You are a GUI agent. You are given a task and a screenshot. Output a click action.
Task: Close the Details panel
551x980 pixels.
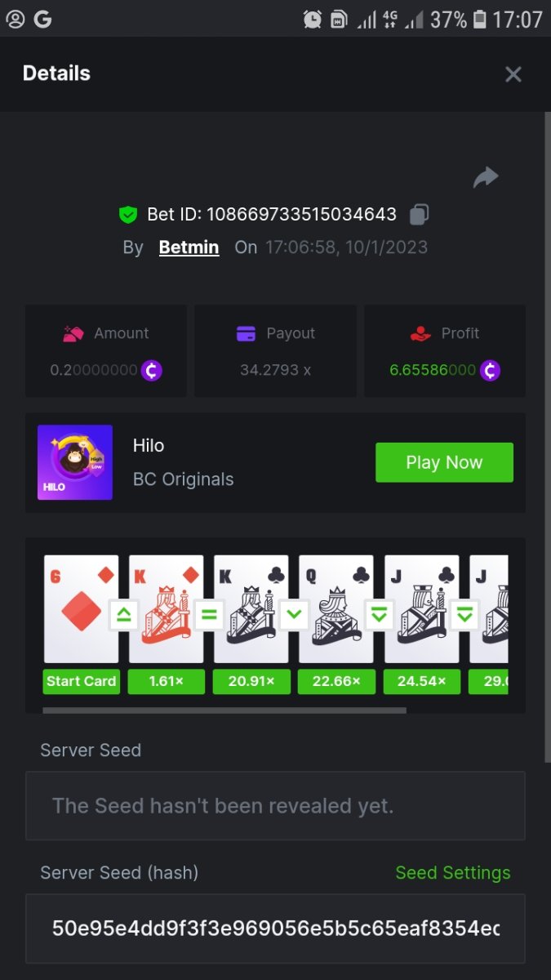coord(513,74)
